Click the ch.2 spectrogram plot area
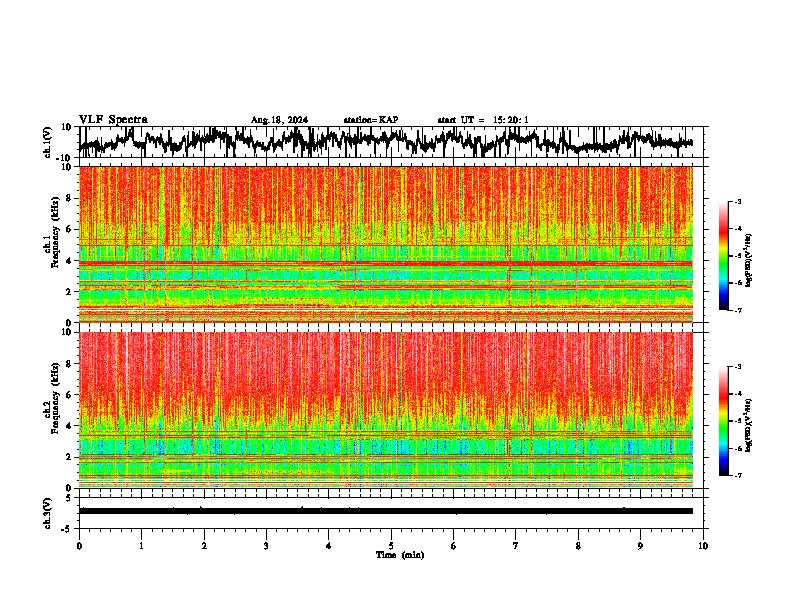The width and height of the screenshot is (792, 612). click(386, 410)
